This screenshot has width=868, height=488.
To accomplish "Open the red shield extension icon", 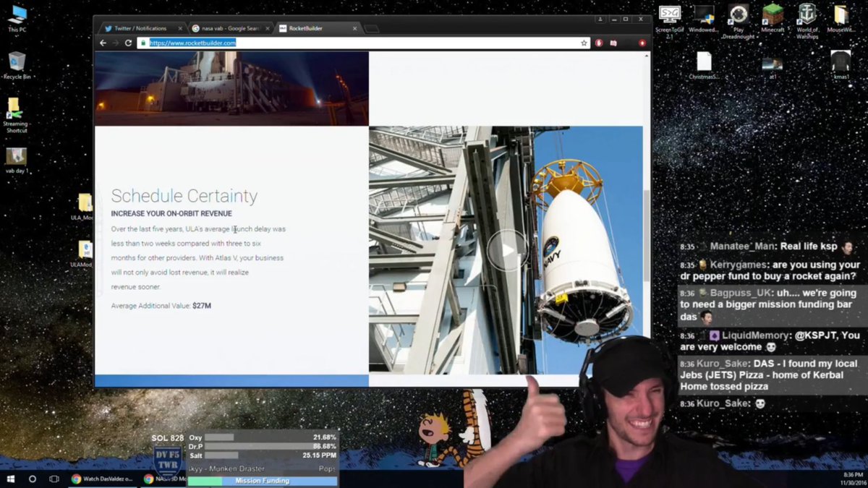I will pos(599,43).
